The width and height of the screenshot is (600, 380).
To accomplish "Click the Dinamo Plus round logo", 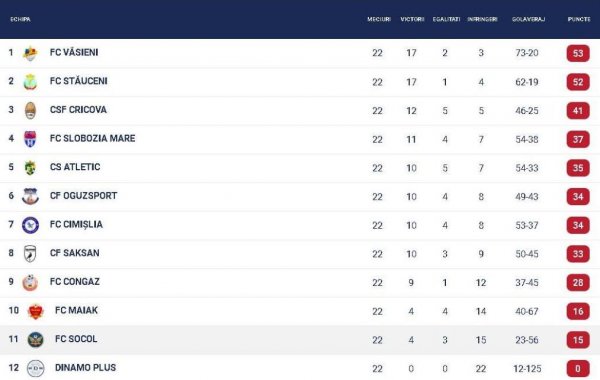I will point(36,368).
